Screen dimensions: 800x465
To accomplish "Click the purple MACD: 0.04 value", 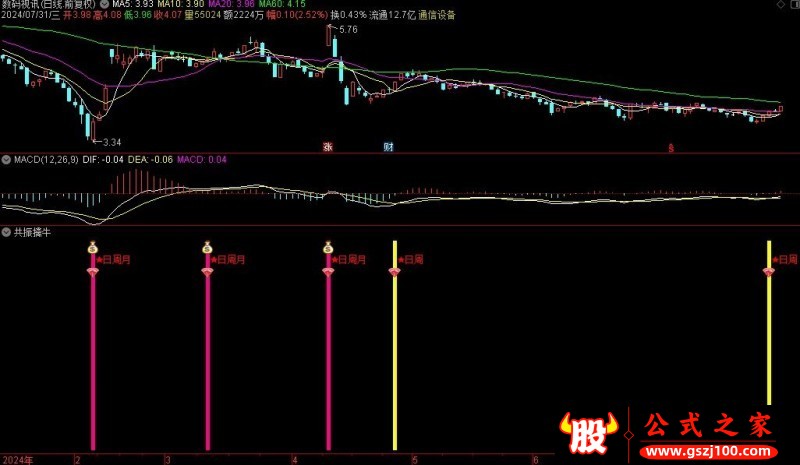I will pos(202,160).
